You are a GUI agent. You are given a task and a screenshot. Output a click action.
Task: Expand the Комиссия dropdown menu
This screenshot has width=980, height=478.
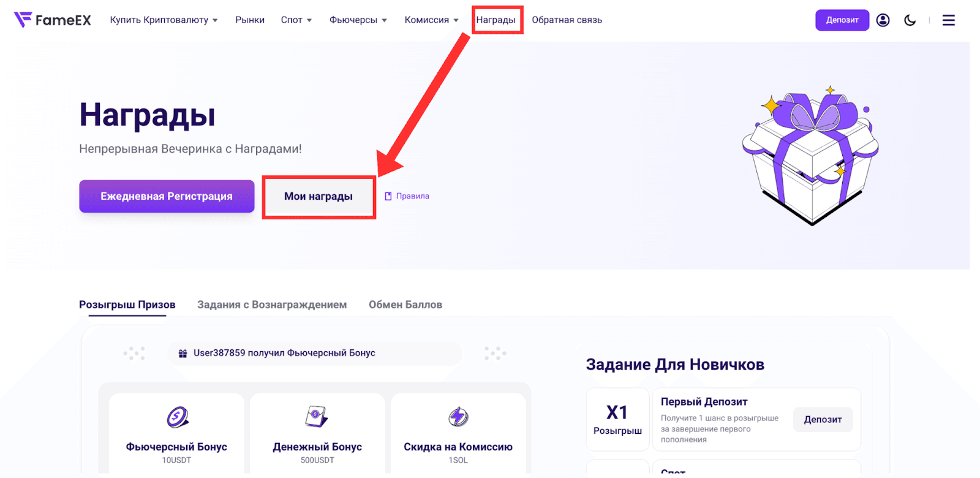click(432, 20)
